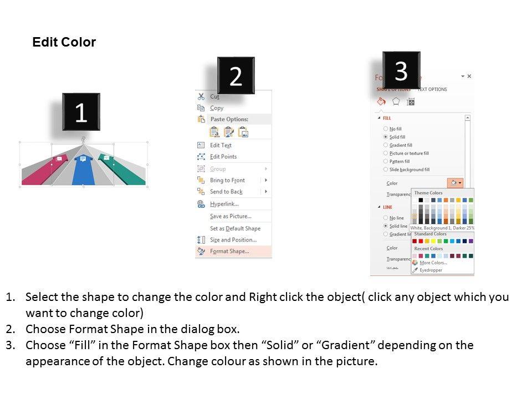Viewport: 532px width, 399px height.
Task: Choose the Paste as Picture icon
Action: click(243, 132)
